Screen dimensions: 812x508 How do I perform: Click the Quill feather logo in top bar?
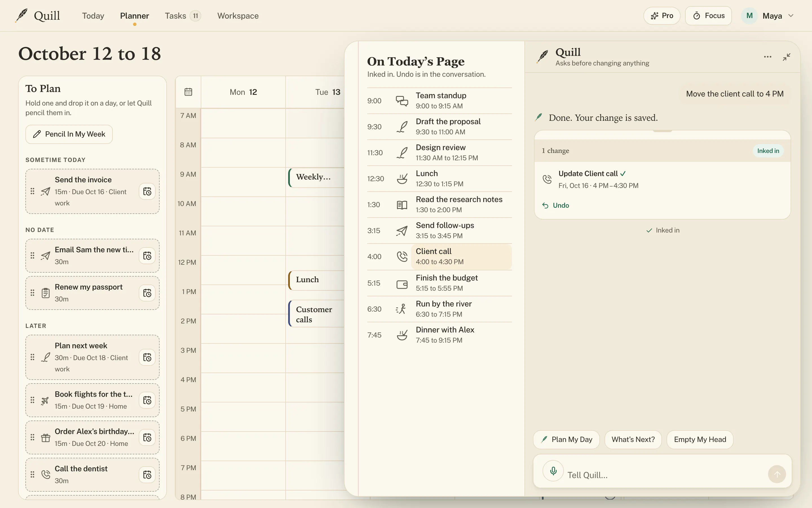point(21,16)
